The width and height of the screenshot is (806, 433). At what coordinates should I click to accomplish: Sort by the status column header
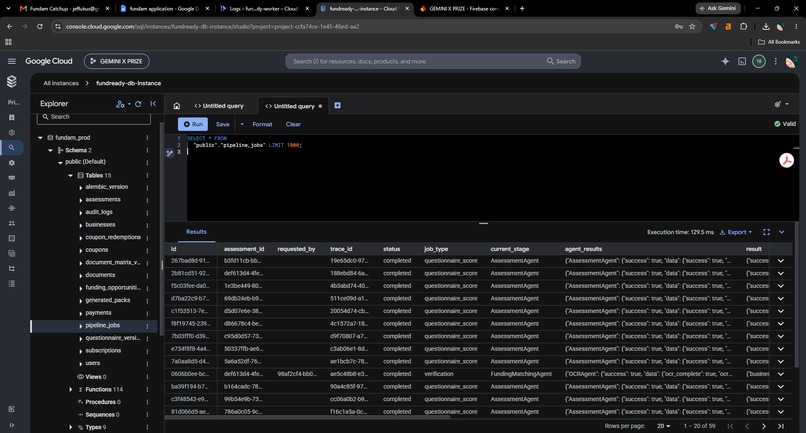[x=391, y=249]
